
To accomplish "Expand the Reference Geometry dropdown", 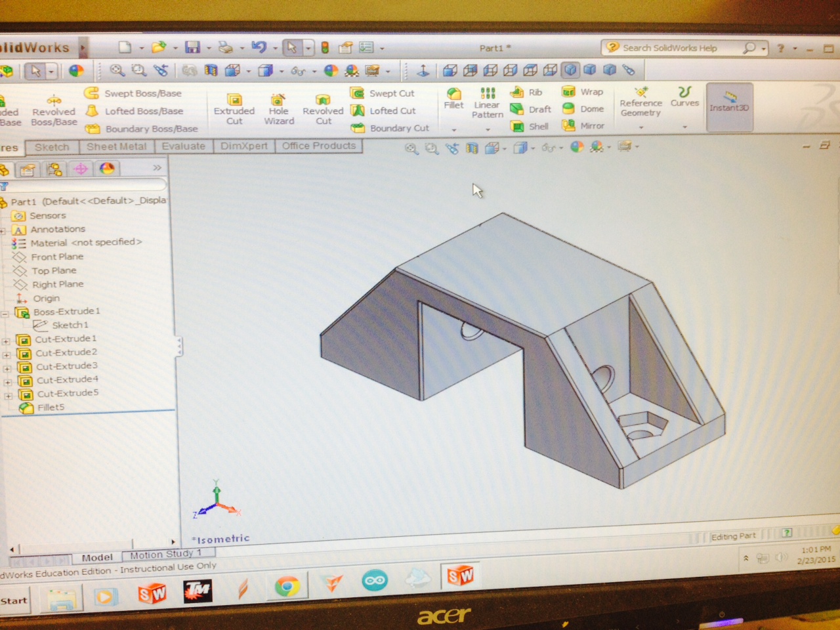I will point(641,127).
